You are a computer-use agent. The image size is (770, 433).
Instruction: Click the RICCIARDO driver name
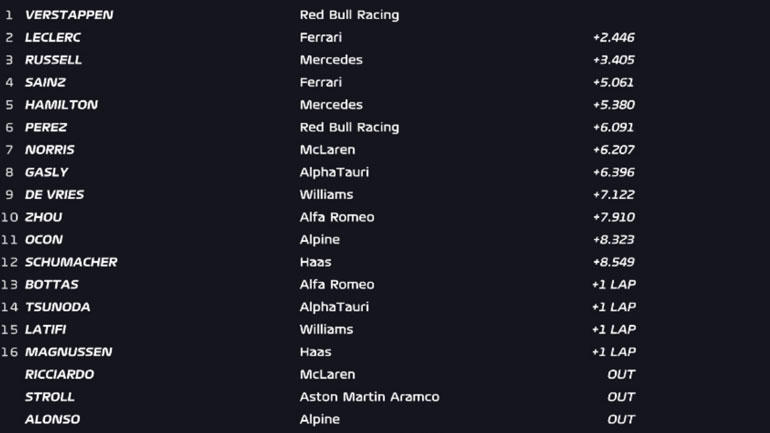click(60, 374)
